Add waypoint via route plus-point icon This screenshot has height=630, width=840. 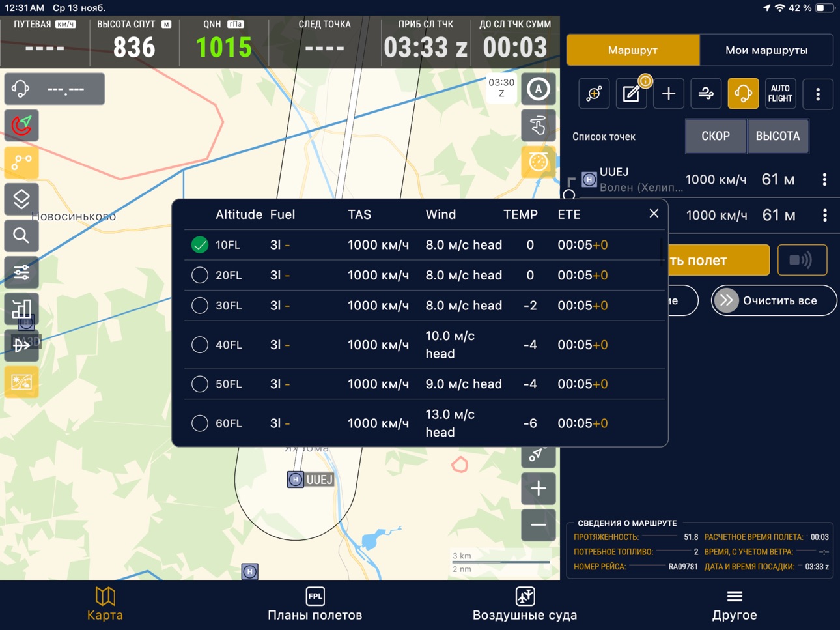[x=594, y=94]
